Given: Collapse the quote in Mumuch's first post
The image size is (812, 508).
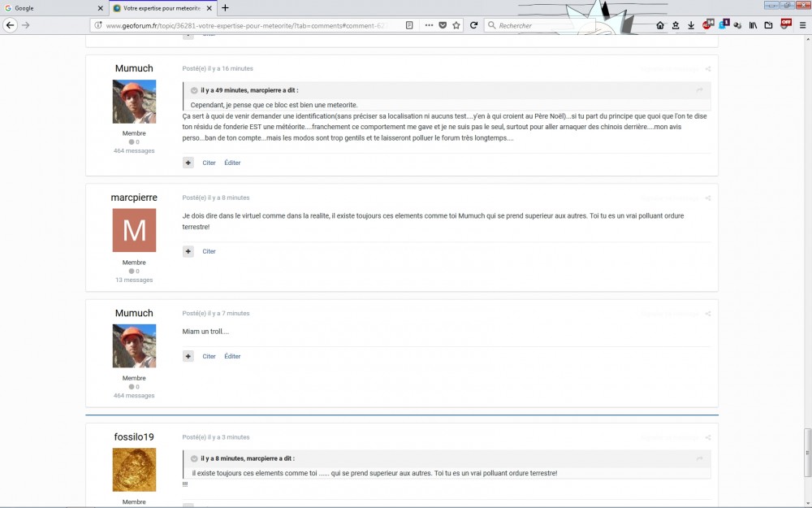Looking at the screenshot, I should coord(194,90).
